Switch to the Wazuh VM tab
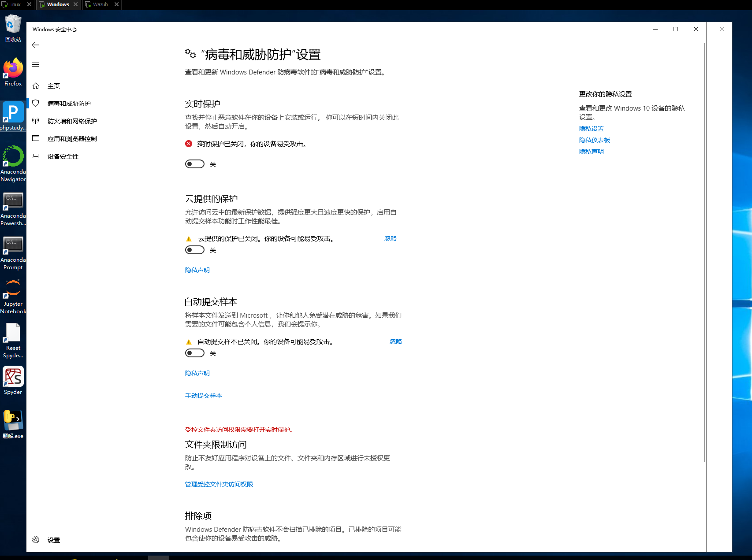This screenshot has height=560, width=752. click(x=100, y=4)
